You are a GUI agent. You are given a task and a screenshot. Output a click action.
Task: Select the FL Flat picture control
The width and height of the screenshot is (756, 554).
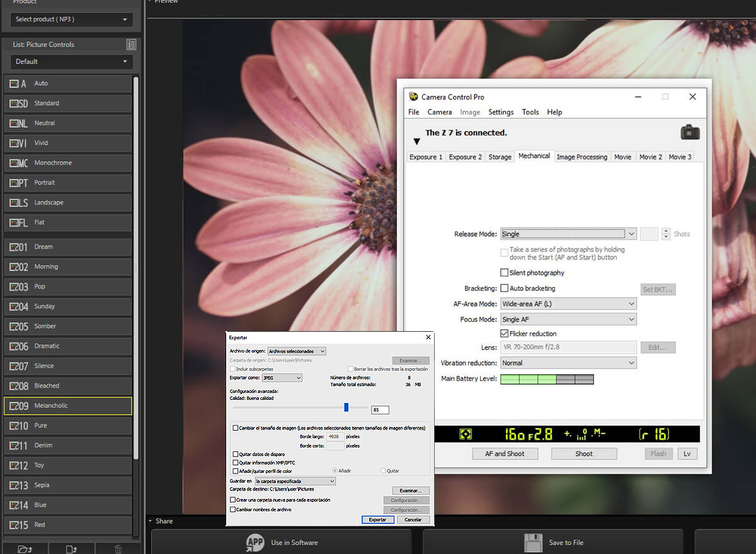point(68,222)
